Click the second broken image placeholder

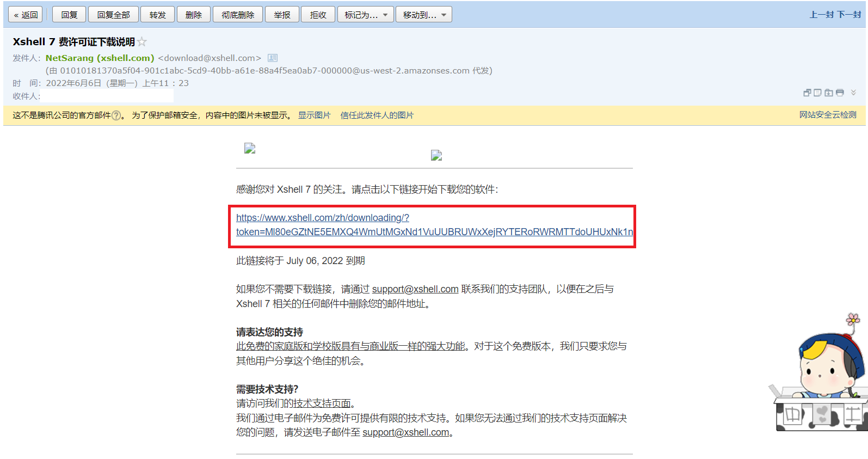pos(436,156)
